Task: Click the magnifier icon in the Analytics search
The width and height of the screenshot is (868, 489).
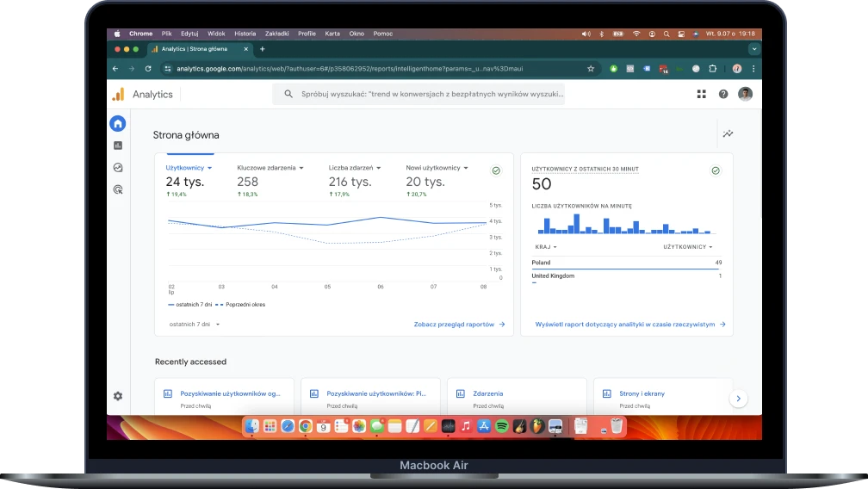Action: pos(288,94)
